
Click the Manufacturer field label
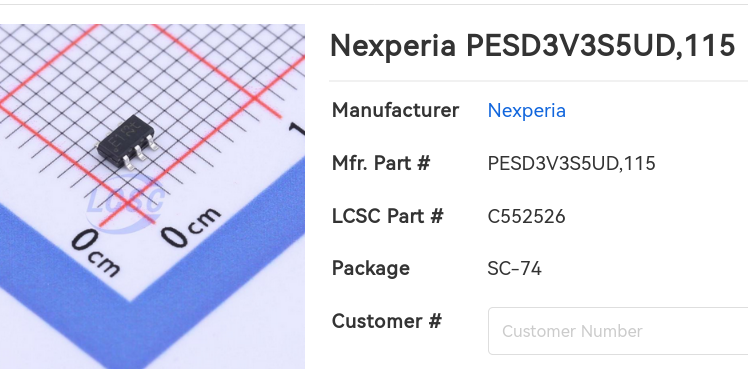tap(395, 111)
